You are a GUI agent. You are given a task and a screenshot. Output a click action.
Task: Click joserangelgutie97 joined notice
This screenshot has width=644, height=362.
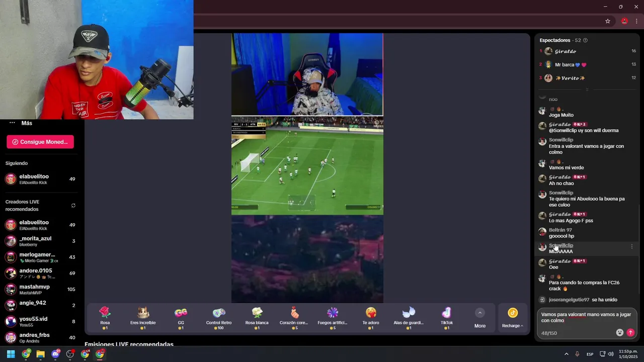click(x=578, y=300)
